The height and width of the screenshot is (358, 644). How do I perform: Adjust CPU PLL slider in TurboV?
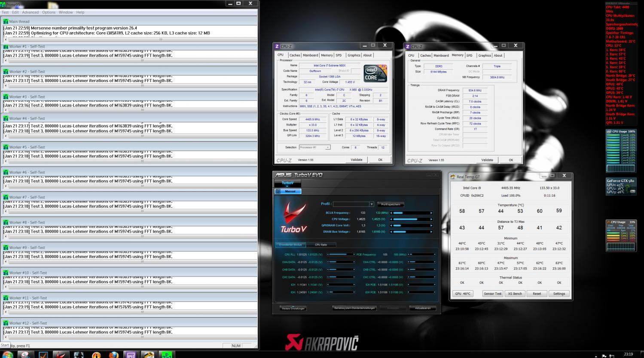(x=341, y=255)
